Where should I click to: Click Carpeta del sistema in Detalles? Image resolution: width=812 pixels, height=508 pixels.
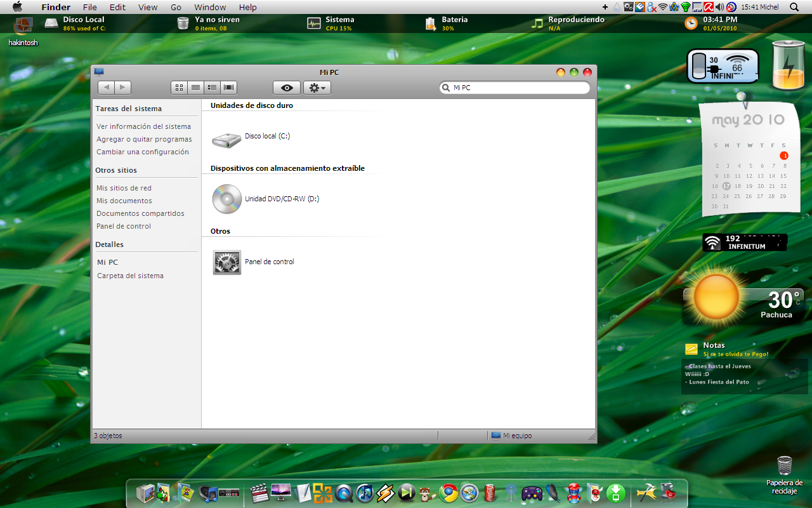(131, 276)
